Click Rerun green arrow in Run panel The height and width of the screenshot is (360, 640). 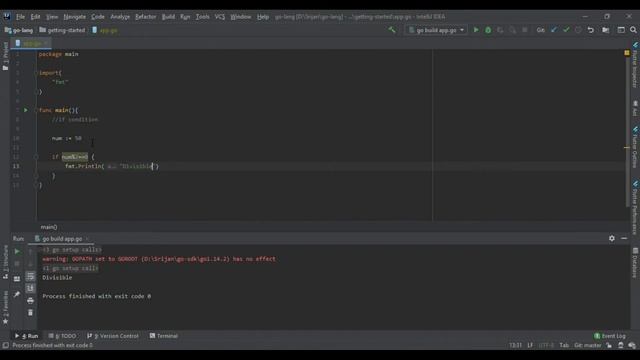point(17,251)
